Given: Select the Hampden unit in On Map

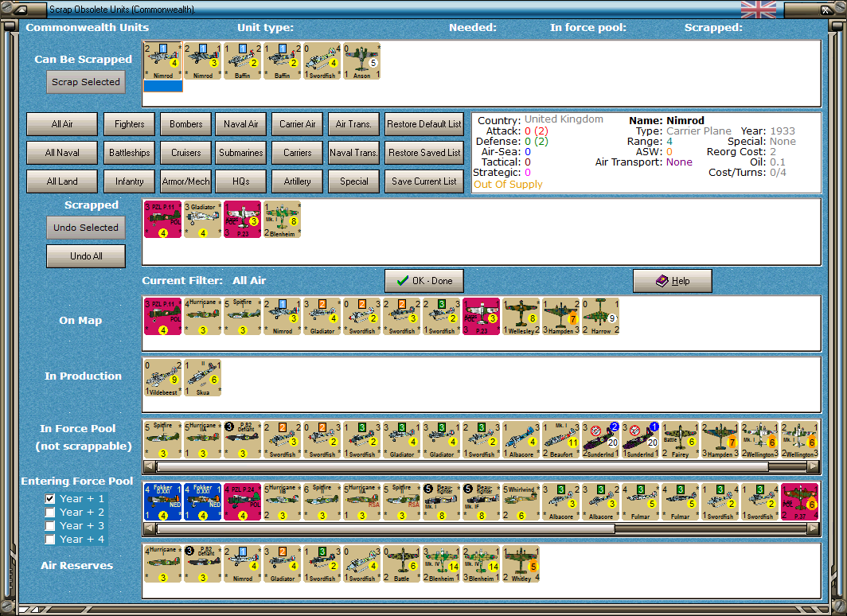Looking at the screenshot, I should [x=560, y=317].
